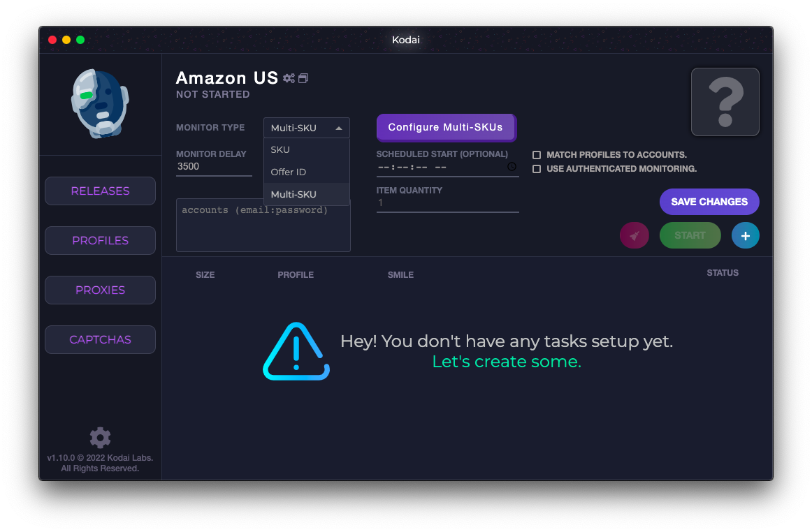The image size is (812, 532).
Task: Collapse the Monitor Type dropdown
Action: pyautogui.click(x=307, y=128)
